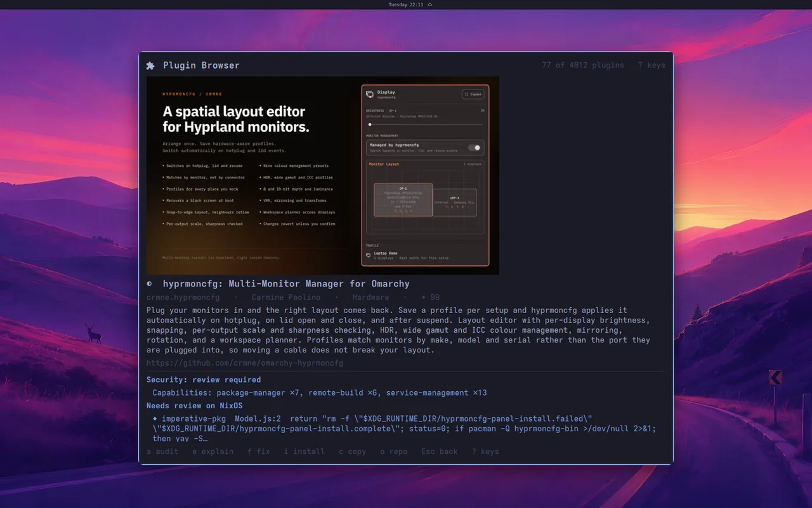Click 'imperative-pkg' finding label
812x508 pixels.
193,419
